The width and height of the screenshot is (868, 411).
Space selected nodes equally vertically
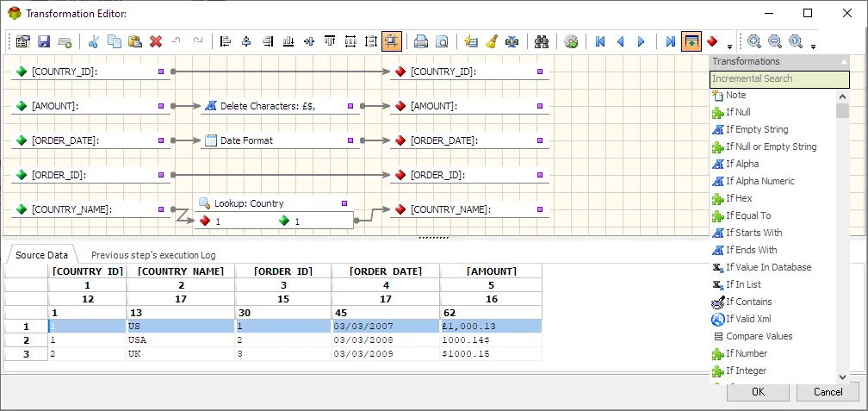click(371, 41)
